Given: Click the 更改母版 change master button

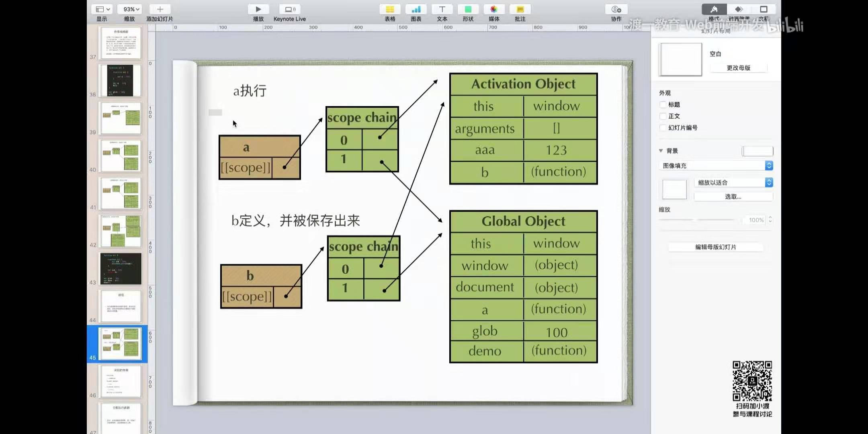Looking at the screenshot, I should click(x=738, y=68).
